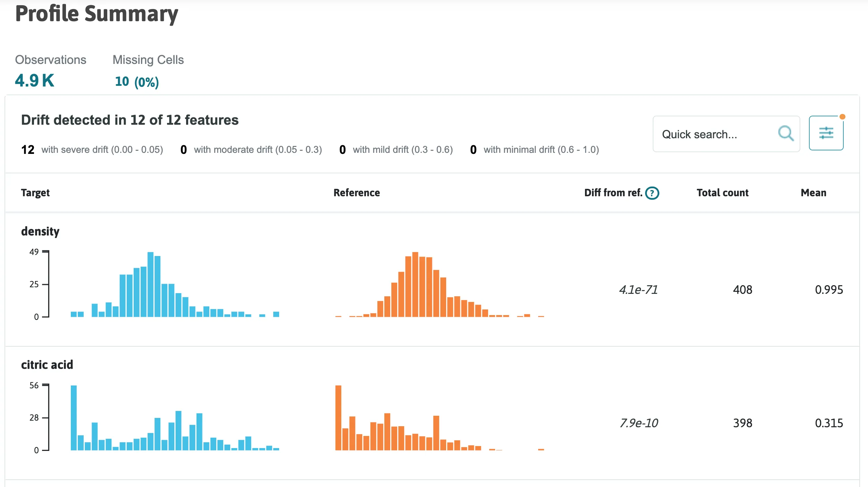Open the filter settings sliders icon
Image resolution: width=868 pixels, height=487 pixels.
tap(827, 133)
